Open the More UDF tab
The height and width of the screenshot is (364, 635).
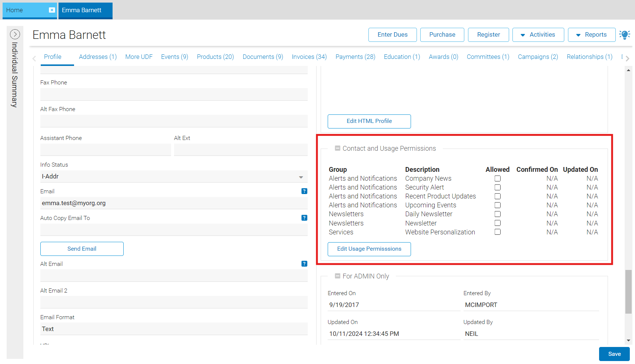139,57
